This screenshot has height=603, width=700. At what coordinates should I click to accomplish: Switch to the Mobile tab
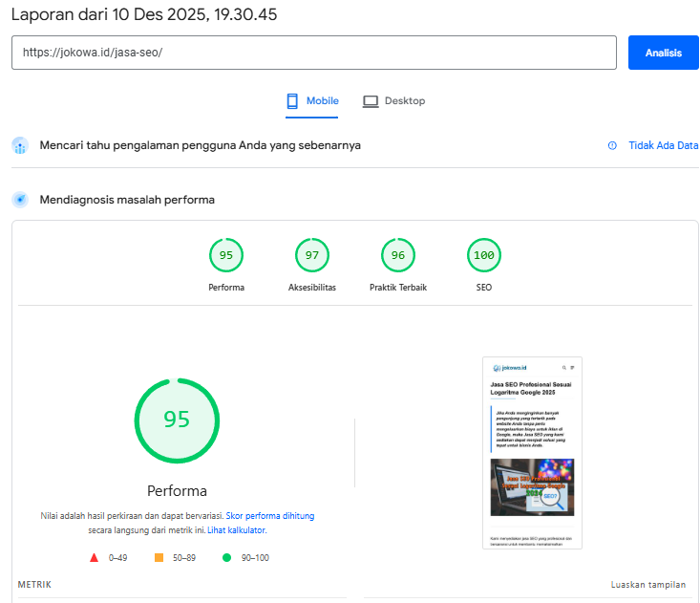[312, 101]
